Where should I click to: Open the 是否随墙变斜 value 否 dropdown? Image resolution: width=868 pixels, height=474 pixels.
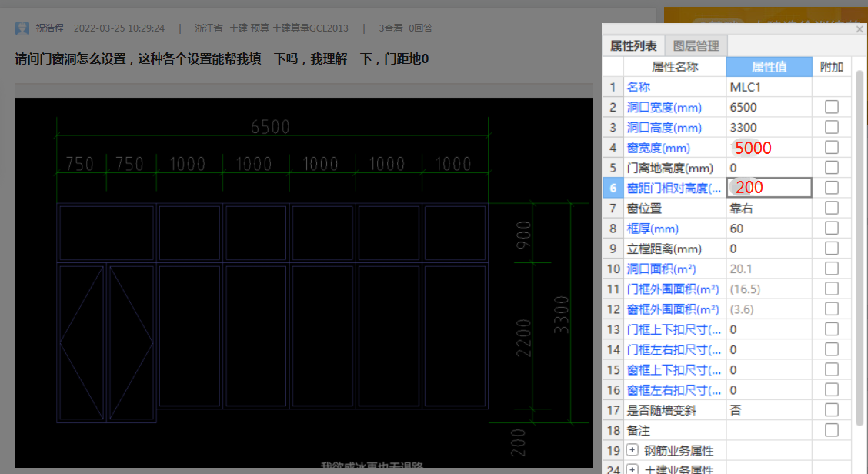(x=769, y=410)
